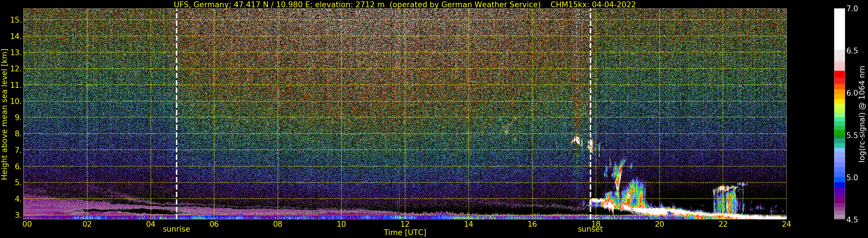
Task: Select the "3." height tick label
Action: (x=18, y=215)
